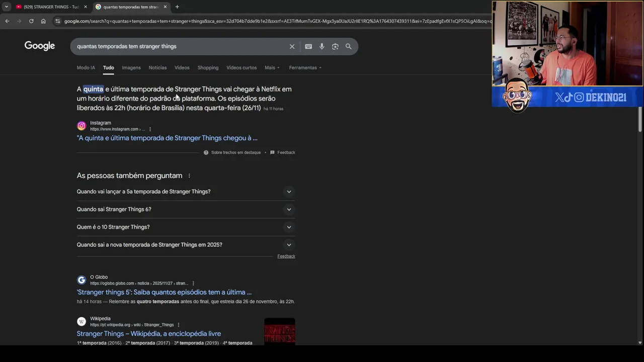Select the 'Imagens' search tab
The image size is (644, 362).
click(x=131, y=67)
